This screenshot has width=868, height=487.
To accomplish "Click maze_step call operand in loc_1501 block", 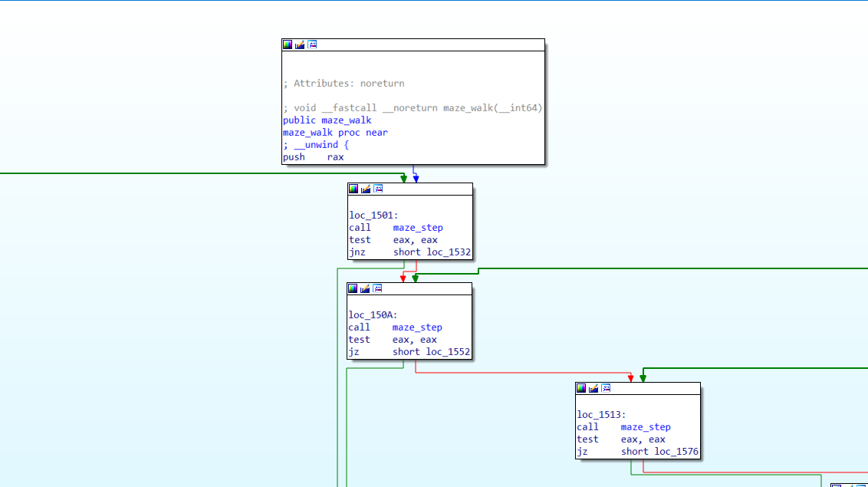I will [x=418, y=228].
